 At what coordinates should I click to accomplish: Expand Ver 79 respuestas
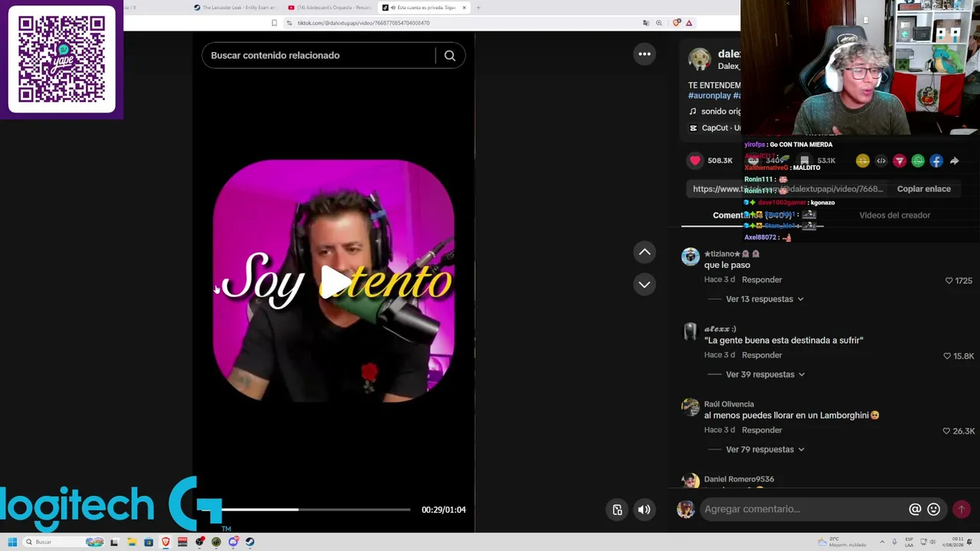[765, 449]
